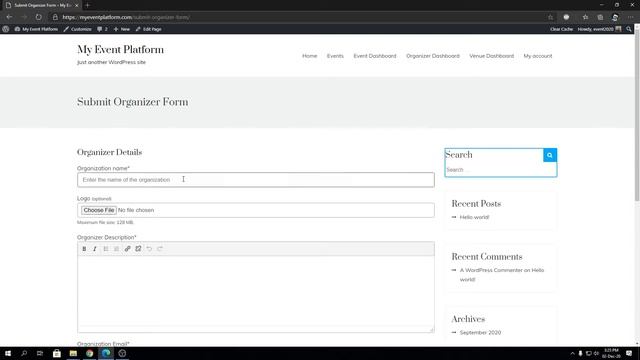
Task: Open the browser Collections icon
Action: click(600, 17)
